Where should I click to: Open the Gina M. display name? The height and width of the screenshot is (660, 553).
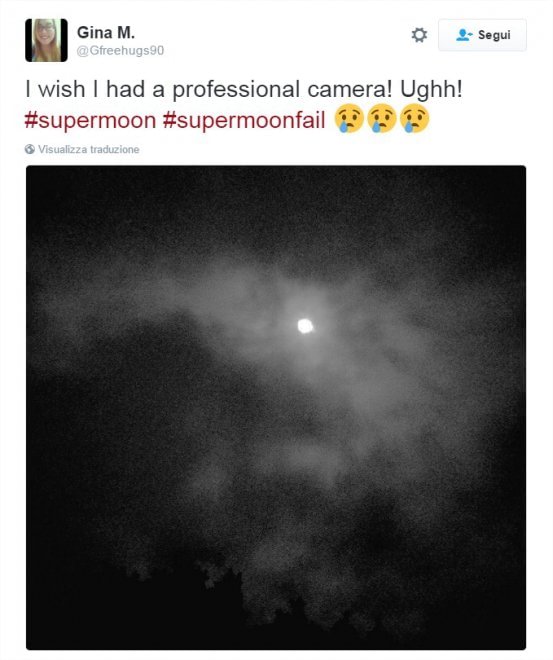pos(107,32)
